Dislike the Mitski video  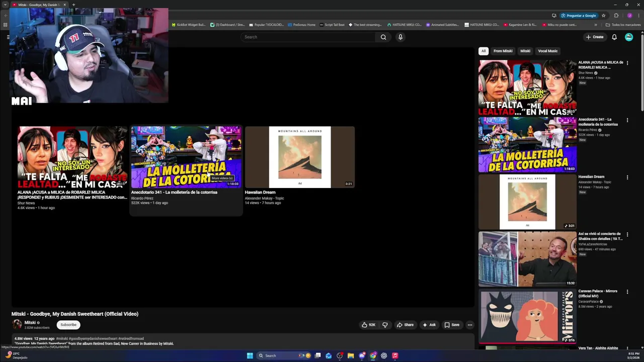[x=385, y=325]
